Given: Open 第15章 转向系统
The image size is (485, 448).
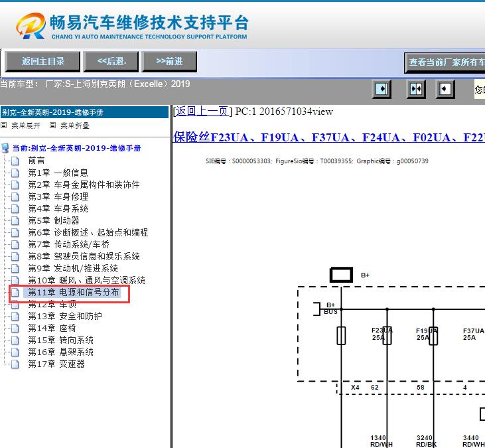Looking at the screenshot, I should [x=60, y=340].
